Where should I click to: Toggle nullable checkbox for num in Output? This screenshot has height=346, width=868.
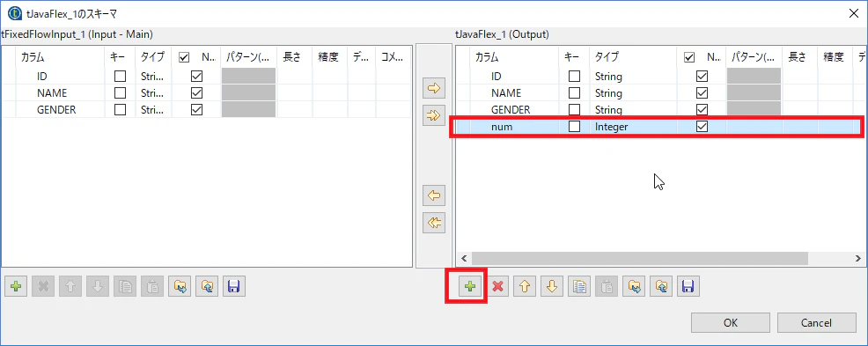coord(702,126)
